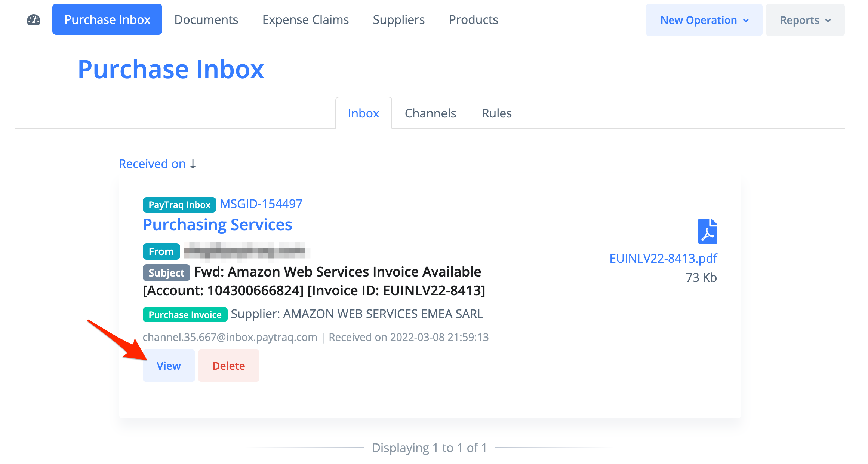Switch to the Channels tab
This screenshot has width=868, height=464.
click(430, 113)
